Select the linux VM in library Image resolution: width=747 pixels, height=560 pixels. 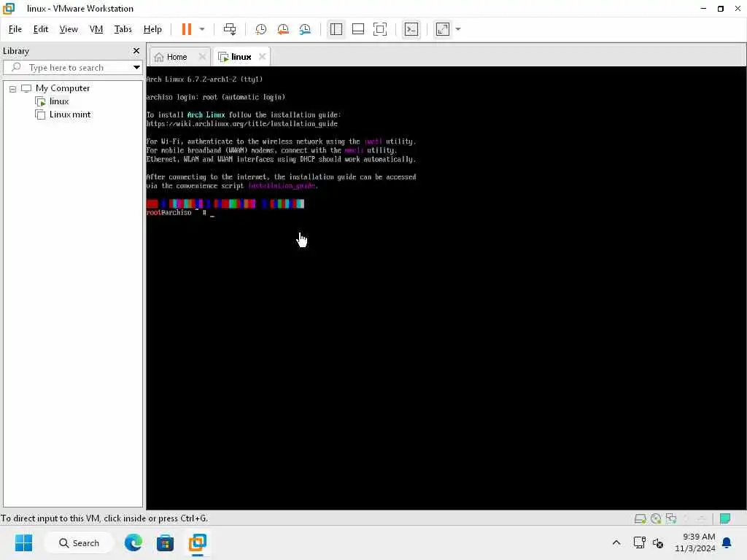pos(58,101)
